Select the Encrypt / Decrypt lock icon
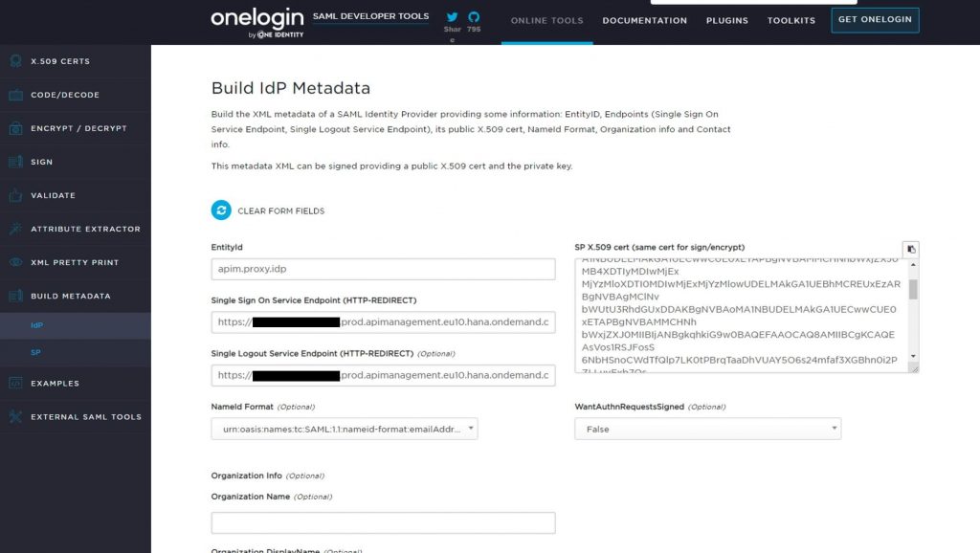The height and width of the screenshot is (553, 980). [15, 128]
